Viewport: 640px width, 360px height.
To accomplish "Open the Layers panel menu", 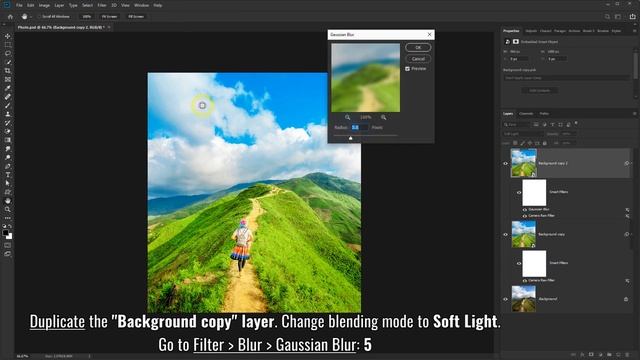I will (634, 113).
